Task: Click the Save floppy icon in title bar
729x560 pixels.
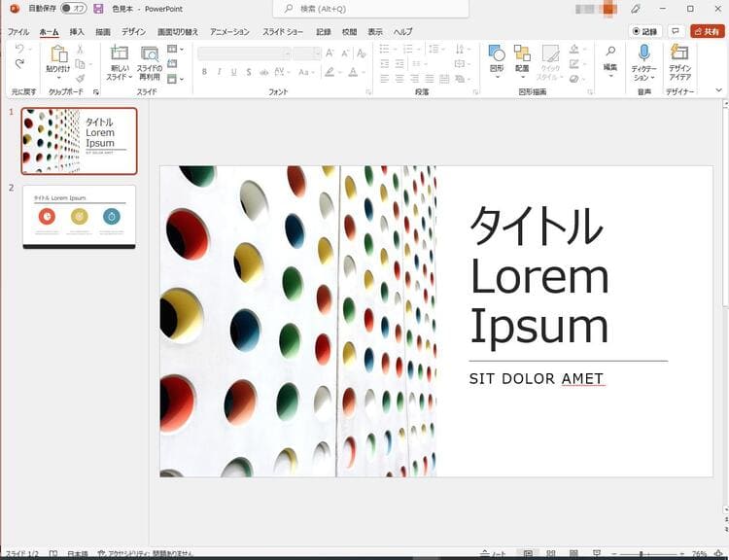Action: coord(98,9)
